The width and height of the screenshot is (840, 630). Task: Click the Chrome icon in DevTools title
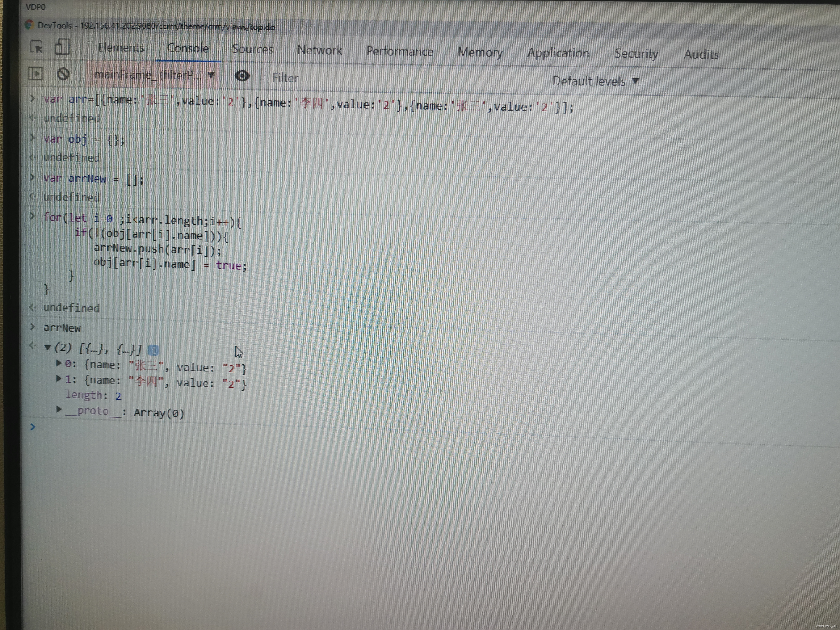29,25
